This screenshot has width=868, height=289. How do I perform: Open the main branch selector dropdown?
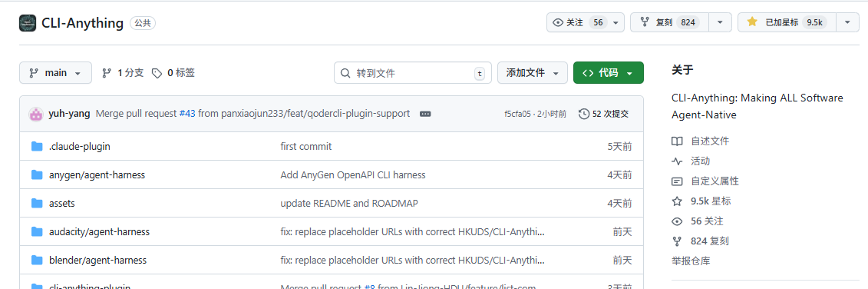[x=55, y=73]
